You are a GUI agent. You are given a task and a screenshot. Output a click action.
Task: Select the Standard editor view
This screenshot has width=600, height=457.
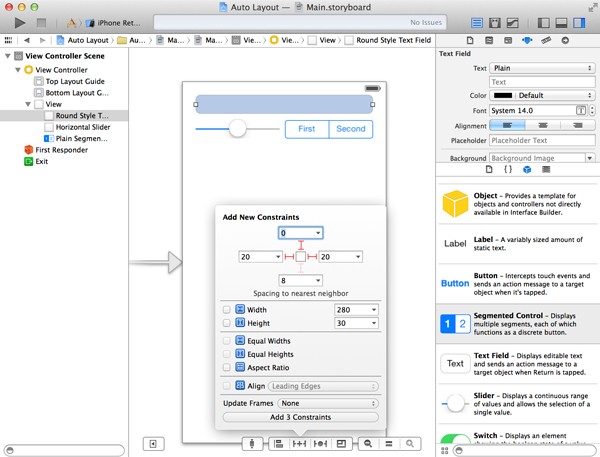point(477,23)
